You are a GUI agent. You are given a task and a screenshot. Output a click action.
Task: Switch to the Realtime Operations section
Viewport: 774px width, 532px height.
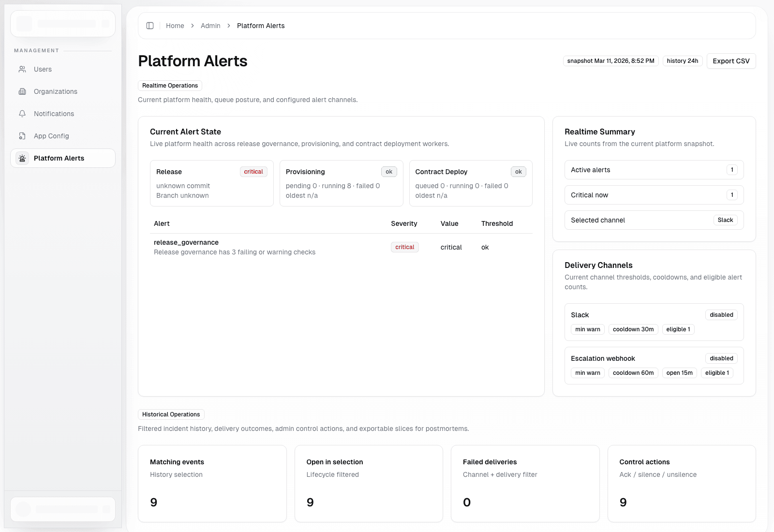pos(170,85)
